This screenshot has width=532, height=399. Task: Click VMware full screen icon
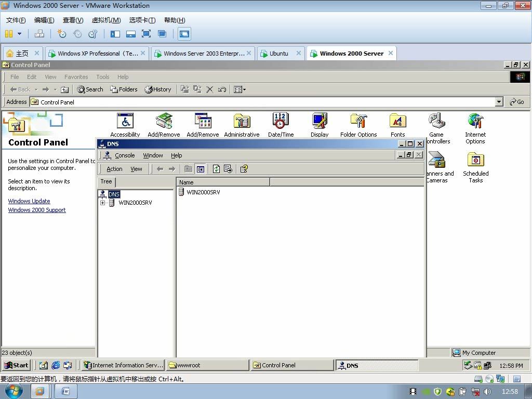point(146,34)
